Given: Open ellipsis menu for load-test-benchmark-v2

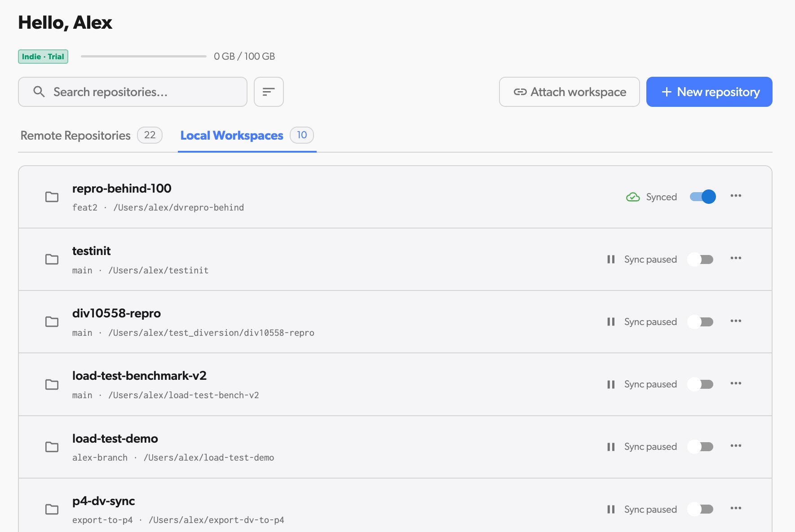Looking at the screenshot, I should 736,383.
